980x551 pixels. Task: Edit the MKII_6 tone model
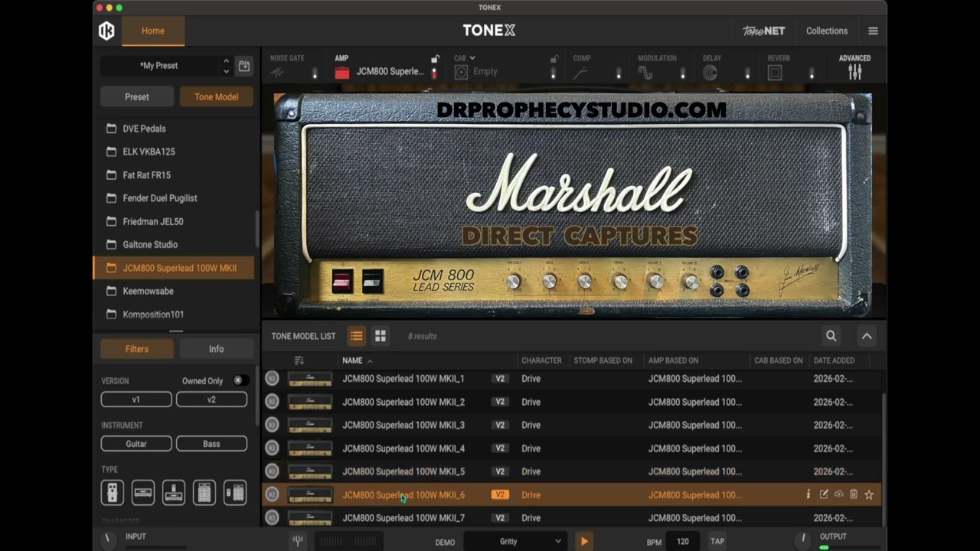(x=824, y=494)
